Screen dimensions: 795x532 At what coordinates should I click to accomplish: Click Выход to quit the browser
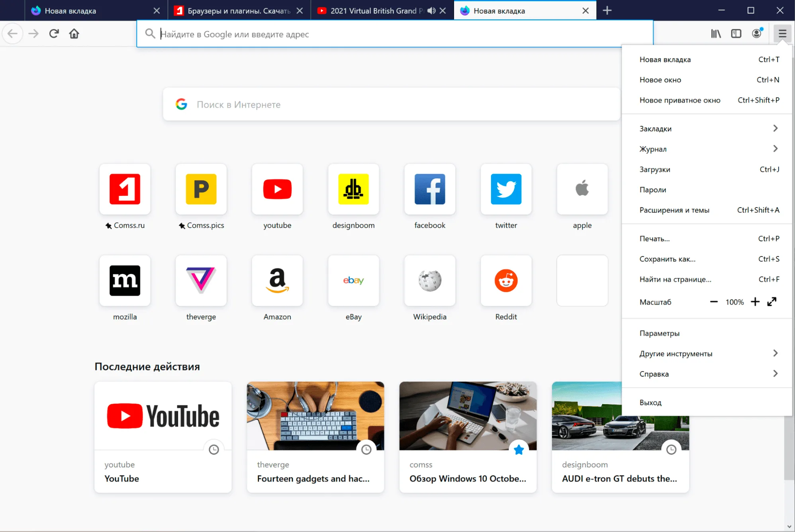(x=707, y=403)
